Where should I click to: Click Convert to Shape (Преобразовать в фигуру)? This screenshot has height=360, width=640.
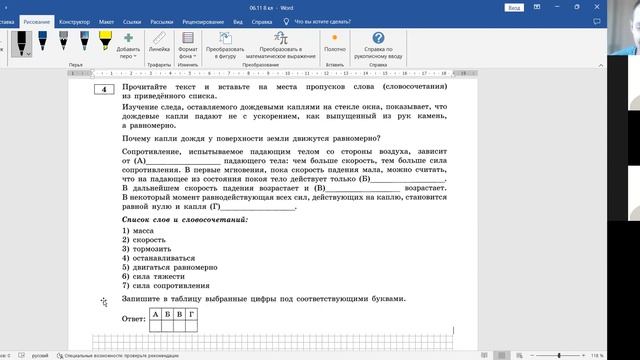pyautogui.click(x=225, y=46)
